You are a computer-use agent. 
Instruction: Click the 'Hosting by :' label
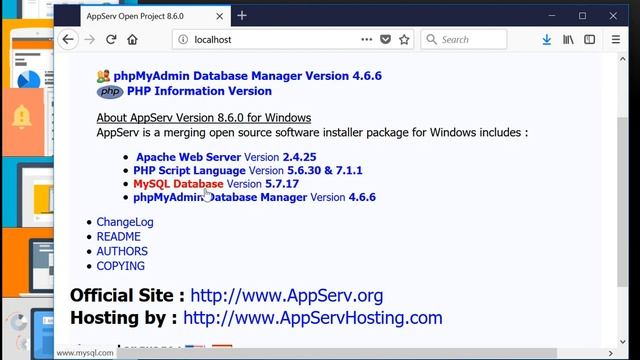click(124, 318)
